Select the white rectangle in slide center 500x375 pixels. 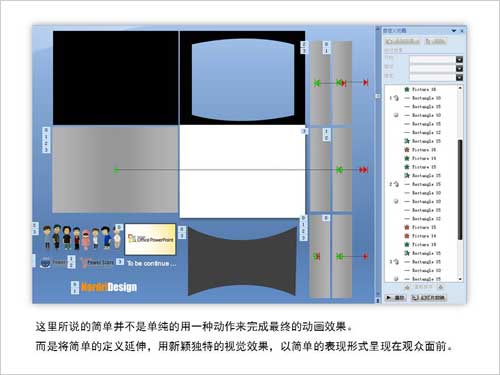pos(242,171)
